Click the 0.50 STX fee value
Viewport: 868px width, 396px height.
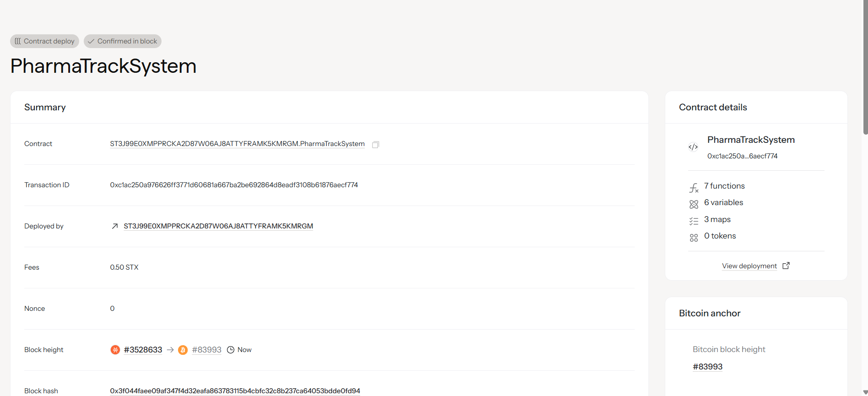point(124,267)
